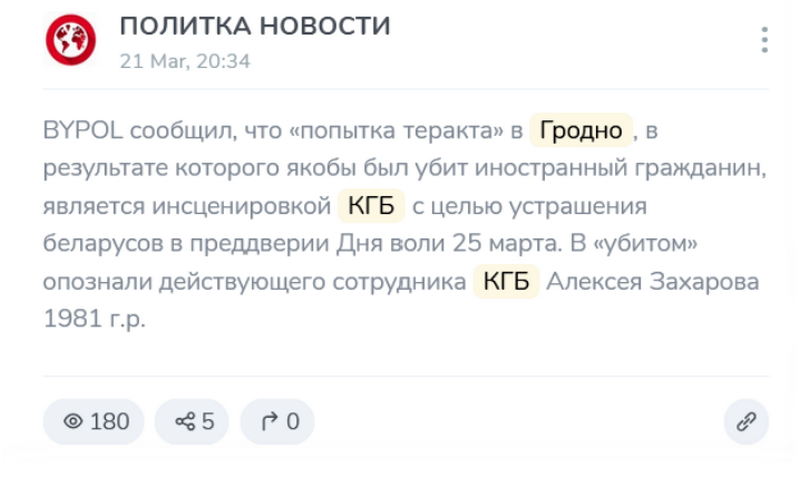800x477 pixels.
Task: Click the share count number 5
Action: 208,422
